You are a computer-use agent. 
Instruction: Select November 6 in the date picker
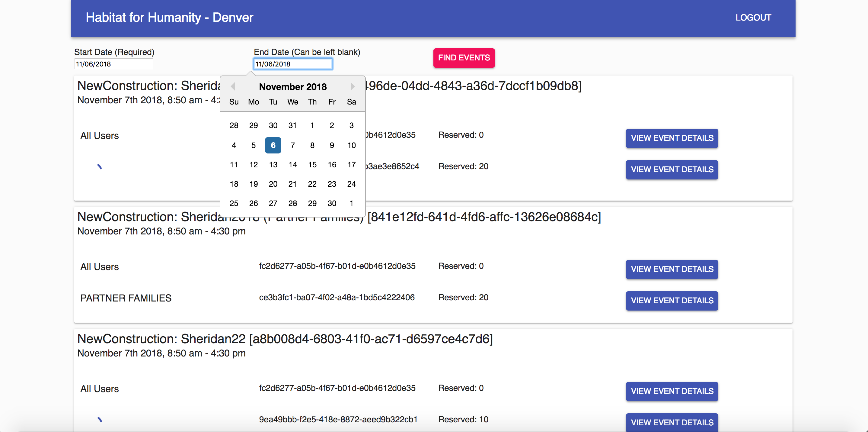273,145
